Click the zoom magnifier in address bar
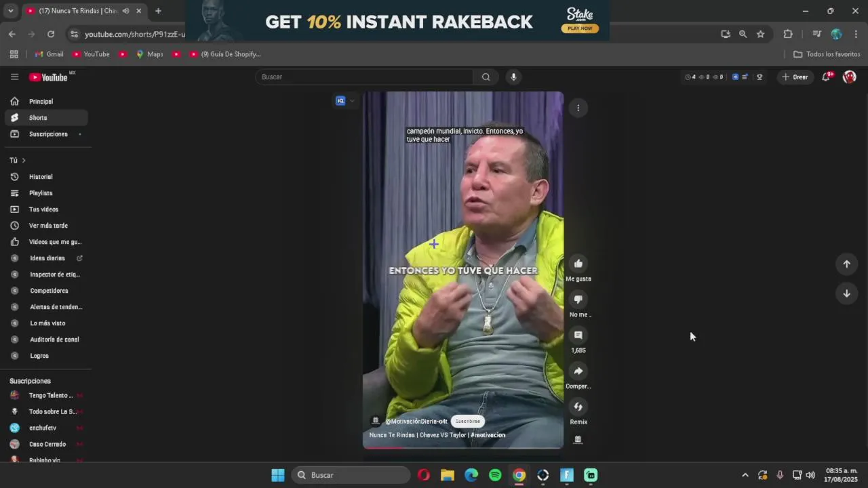This screenshot has height=488, width=868. pyautogui.click(x=743, y=34)
